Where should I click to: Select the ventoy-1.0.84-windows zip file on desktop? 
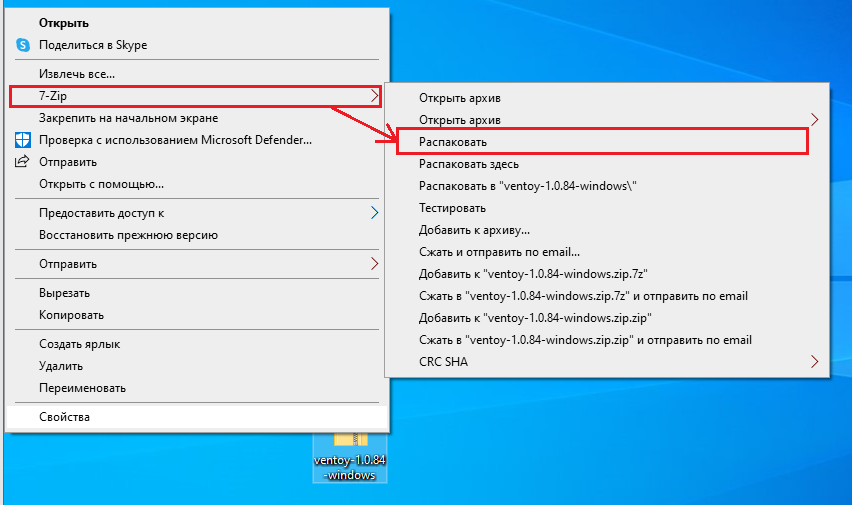[x=350, y=458]
